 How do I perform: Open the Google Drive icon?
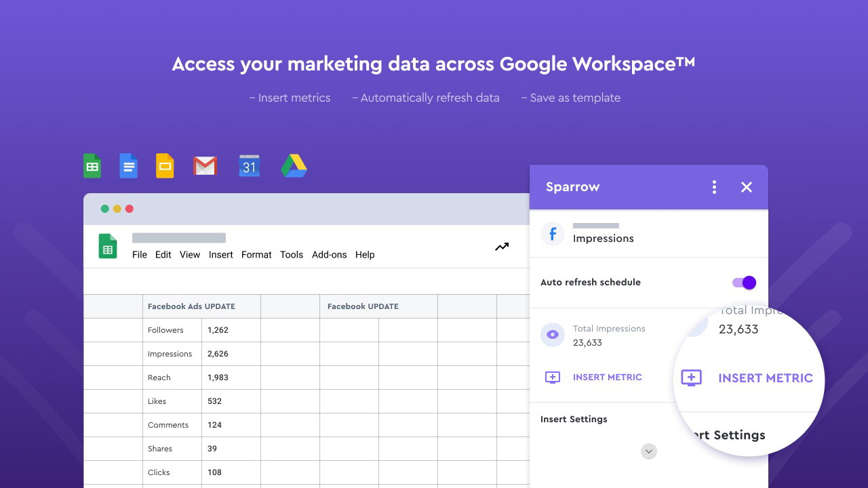pyautogui.click(x=294, y=166)
